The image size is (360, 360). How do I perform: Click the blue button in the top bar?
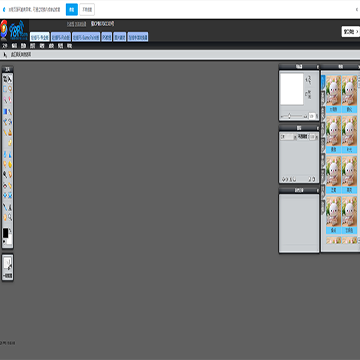pyautogui.click(x=72, y=10)
